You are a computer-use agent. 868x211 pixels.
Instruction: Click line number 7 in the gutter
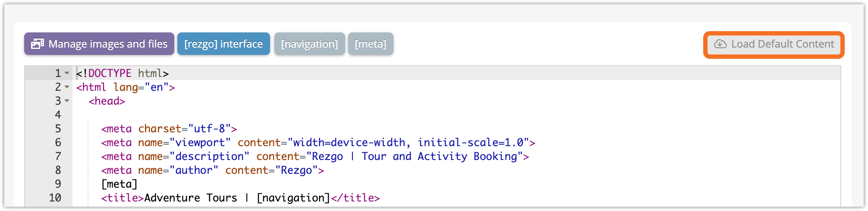click(x=58, y=156)
